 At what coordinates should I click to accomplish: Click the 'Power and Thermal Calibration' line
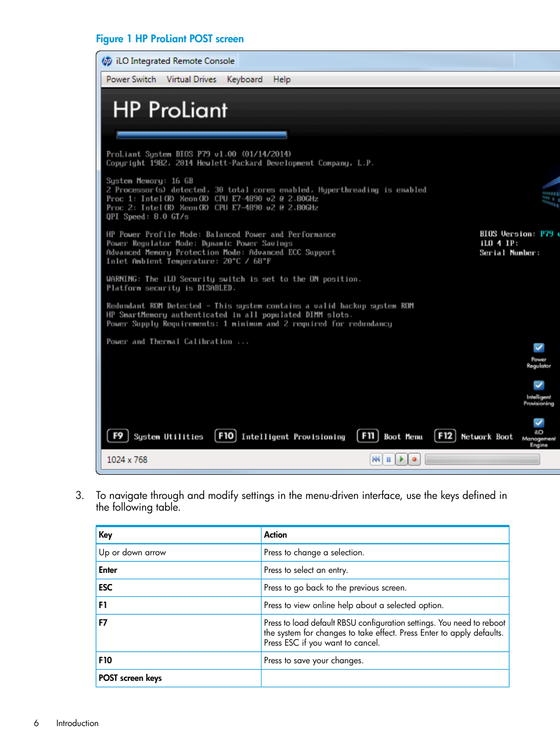(177, 342)
